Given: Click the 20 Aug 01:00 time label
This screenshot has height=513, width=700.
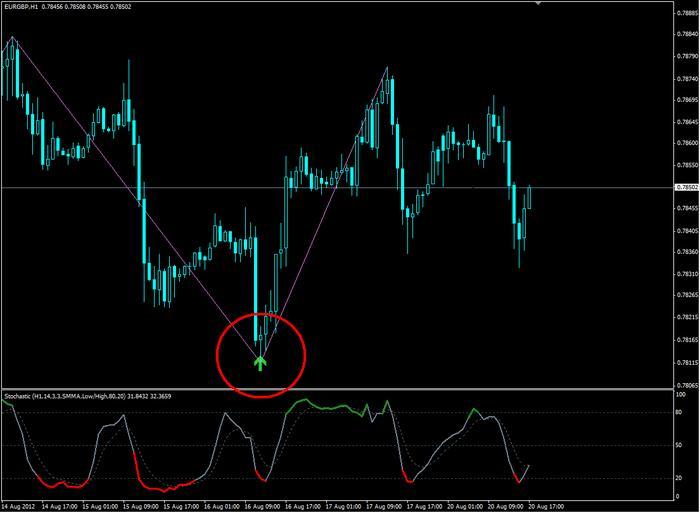Looking at the screenshot, I should pos(465,507).
